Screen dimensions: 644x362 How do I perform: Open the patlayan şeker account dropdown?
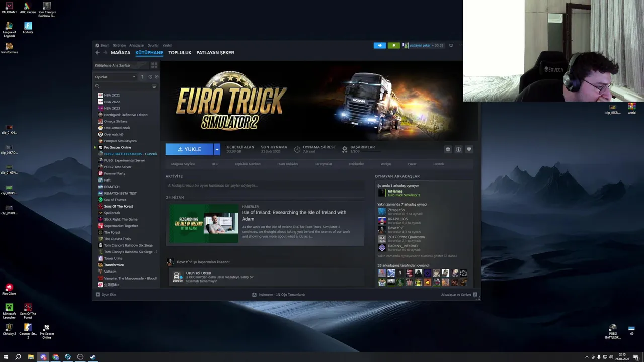pyautogui.click(x=423, y=45)
